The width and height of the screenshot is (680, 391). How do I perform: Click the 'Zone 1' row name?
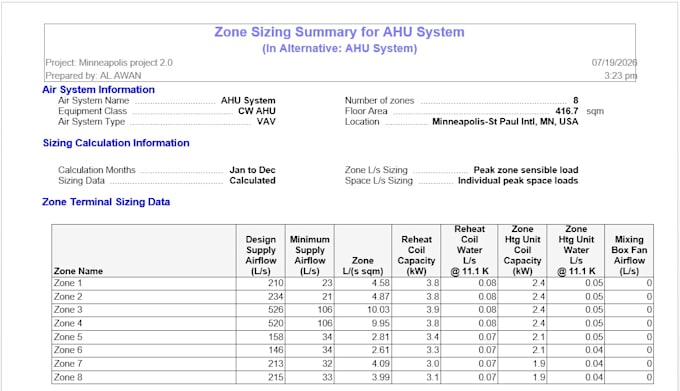(68, 283)
